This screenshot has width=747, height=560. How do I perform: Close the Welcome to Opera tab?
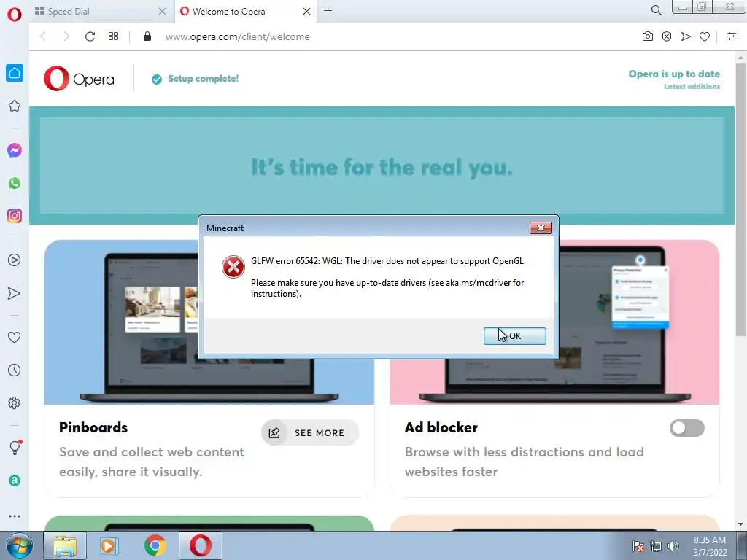(307, 12)
